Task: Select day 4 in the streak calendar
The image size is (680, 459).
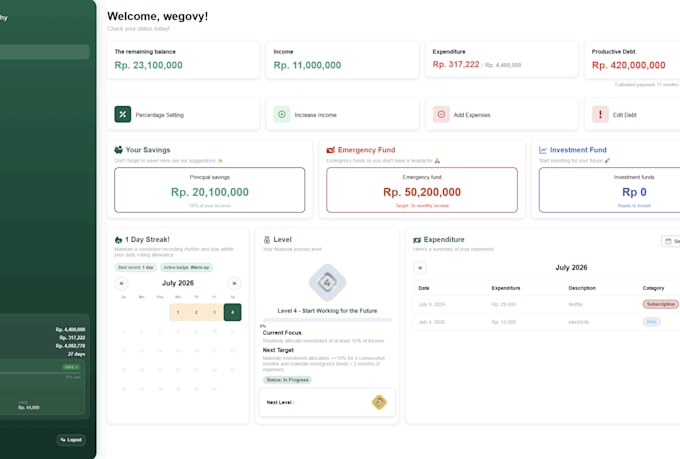Action: click(x=232, y=312)
